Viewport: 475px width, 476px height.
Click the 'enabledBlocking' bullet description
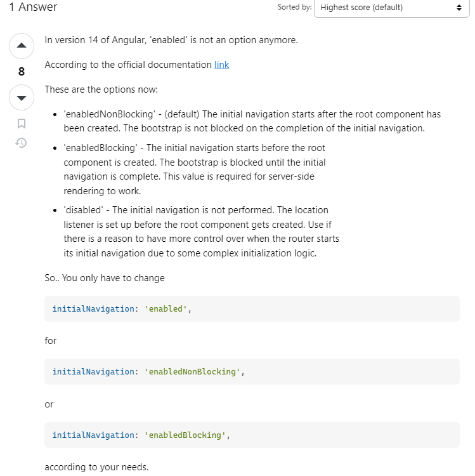click(x=195, y=169)
